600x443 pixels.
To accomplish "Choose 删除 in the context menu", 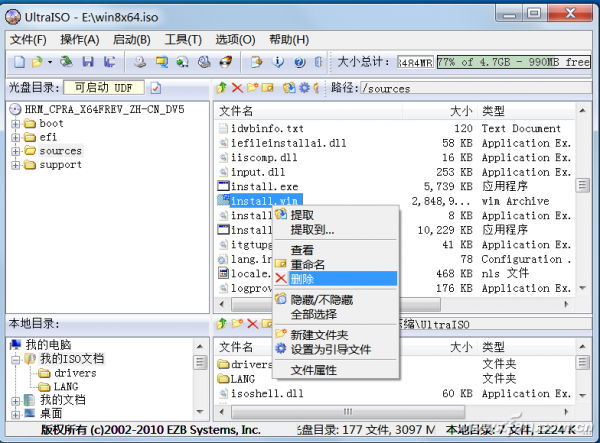I will click(336, 279).
